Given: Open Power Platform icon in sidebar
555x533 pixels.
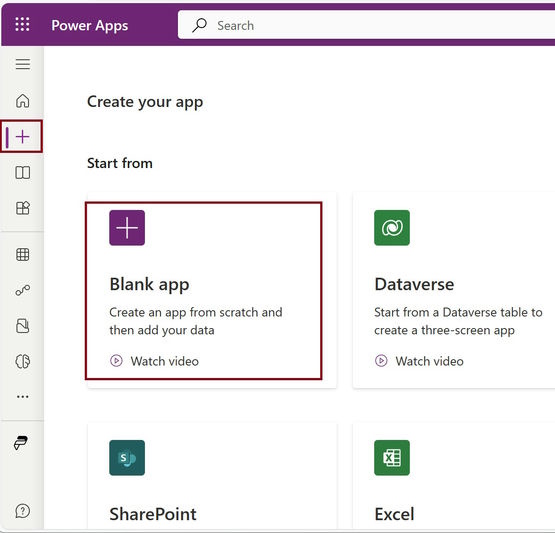Looking at the screenshot, I should click(21, 443).
